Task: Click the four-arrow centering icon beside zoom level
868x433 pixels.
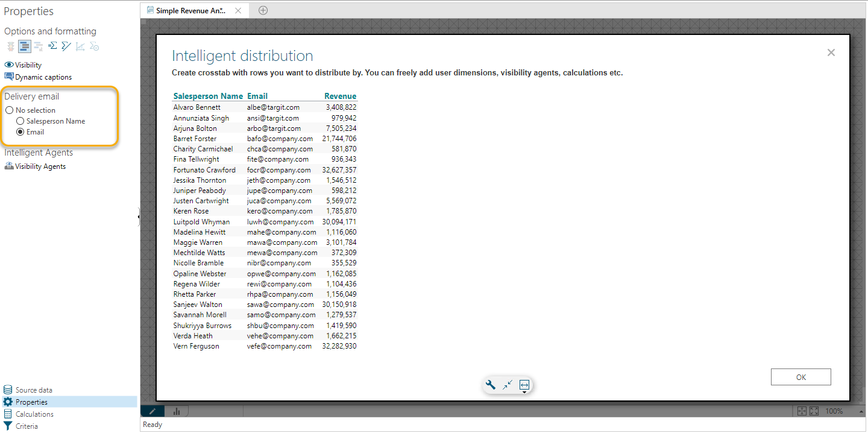Action: coord(802,411)
